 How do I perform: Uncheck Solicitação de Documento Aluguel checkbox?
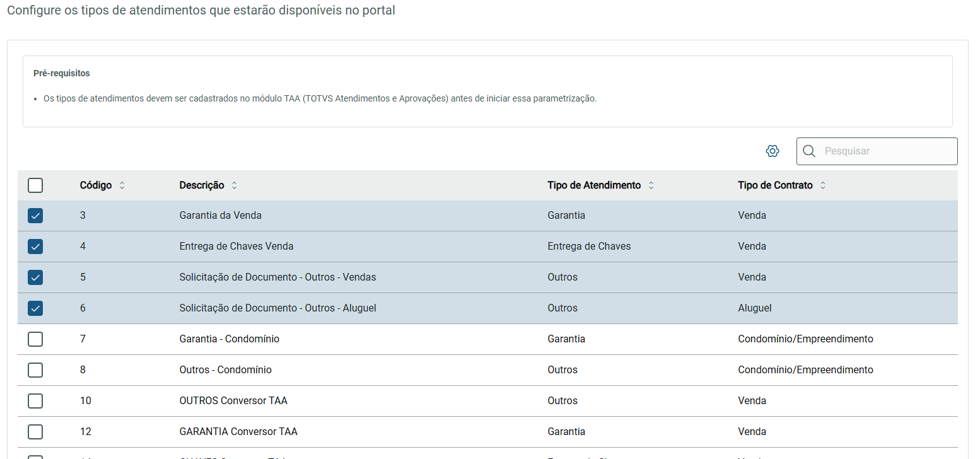(35, 308)
